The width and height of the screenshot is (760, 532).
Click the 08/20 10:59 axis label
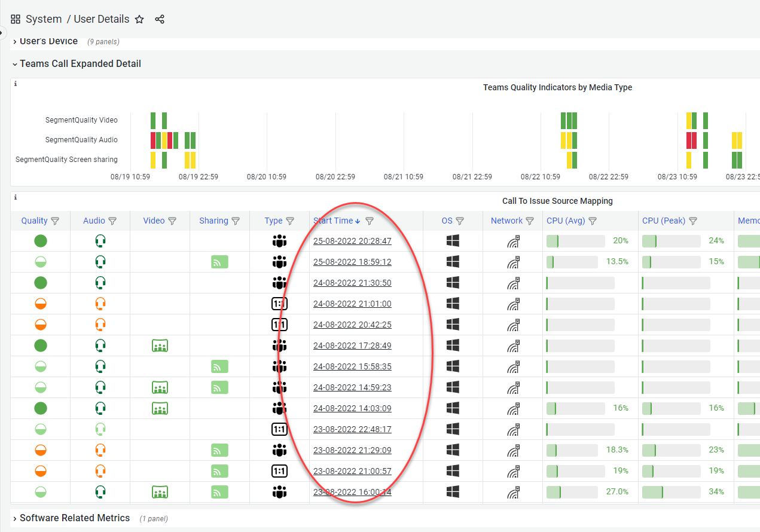click(267, 177)
